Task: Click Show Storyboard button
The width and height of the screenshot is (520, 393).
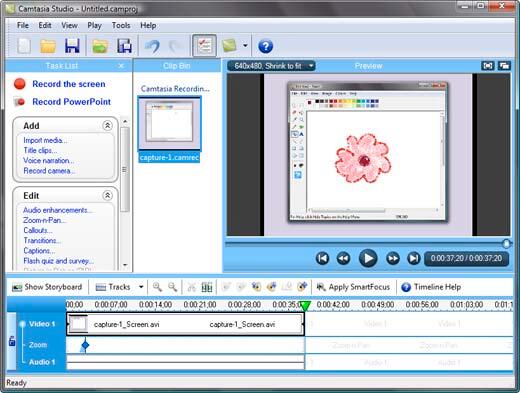Action: 47,287
